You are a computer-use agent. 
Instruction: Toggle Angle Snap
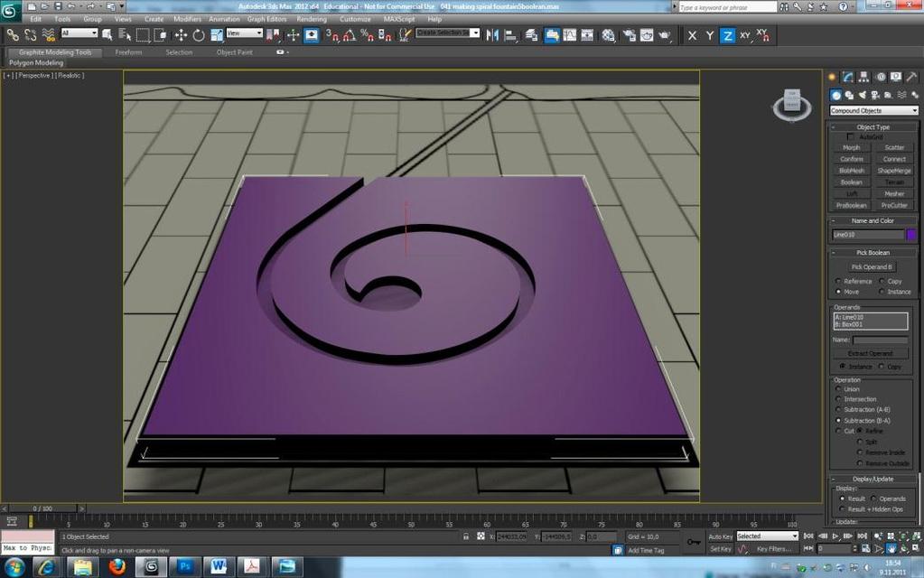(x=350, y=35)
